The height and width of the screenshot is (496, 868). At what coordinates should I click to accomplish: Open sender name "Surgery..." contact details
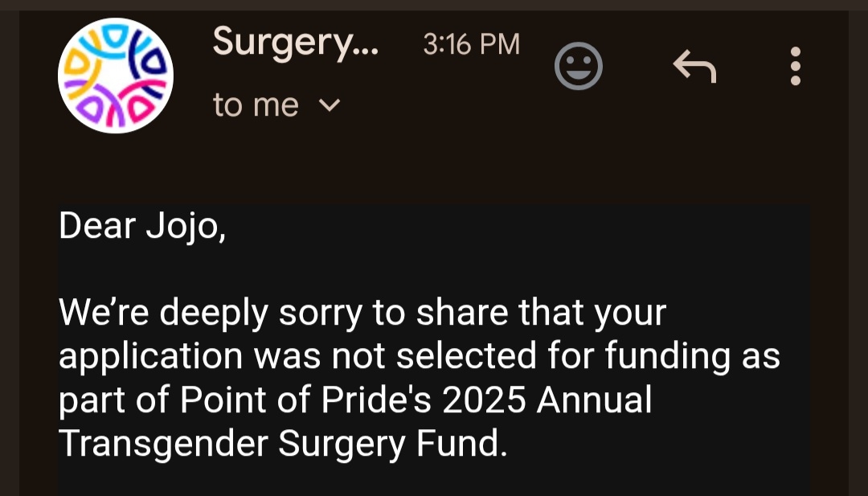[x=295, y=43]
